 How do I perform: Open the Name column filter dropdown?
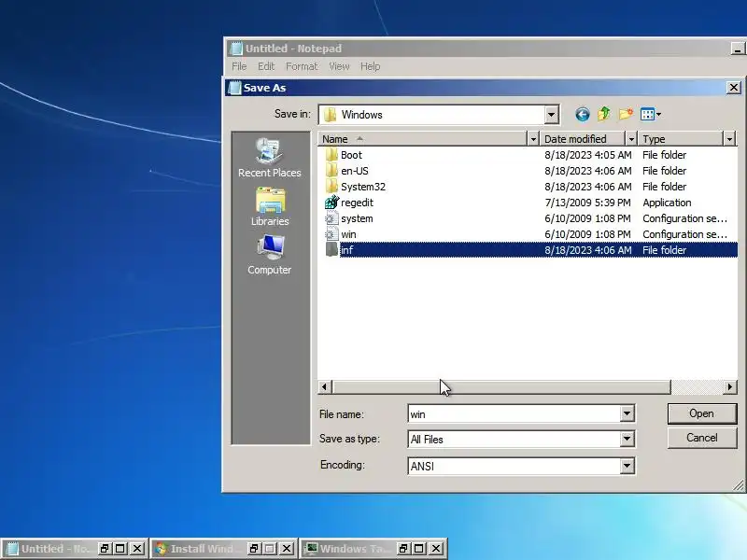tap(533, 139)
